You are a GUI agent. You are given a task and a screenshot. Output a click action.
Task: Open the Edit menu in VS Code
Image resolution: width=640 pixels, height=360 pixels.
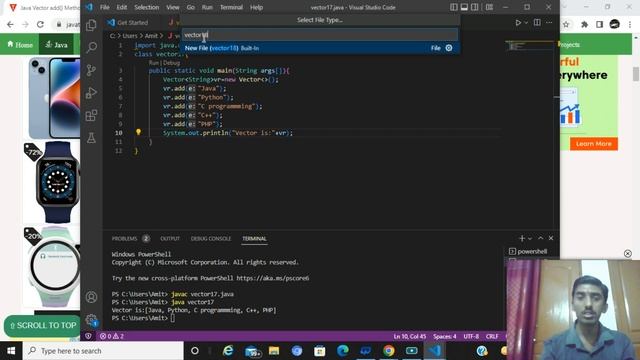point(122,7)
